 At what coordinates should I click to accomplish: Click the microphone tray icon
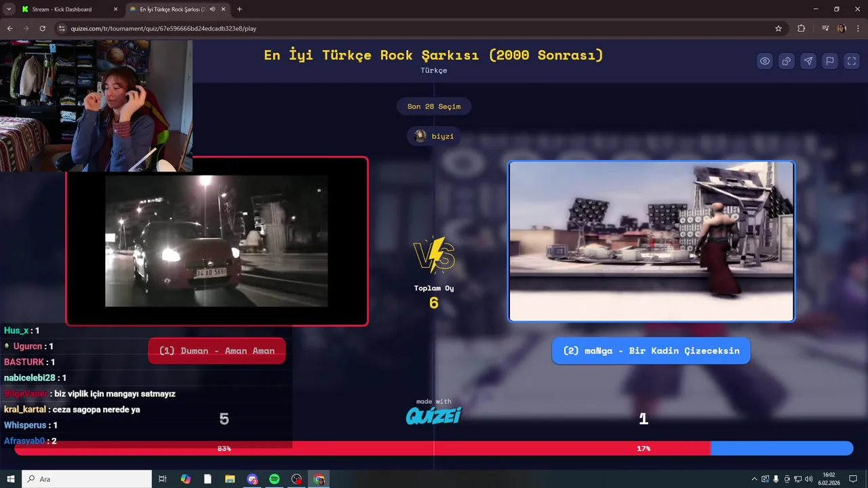(776, 479)
